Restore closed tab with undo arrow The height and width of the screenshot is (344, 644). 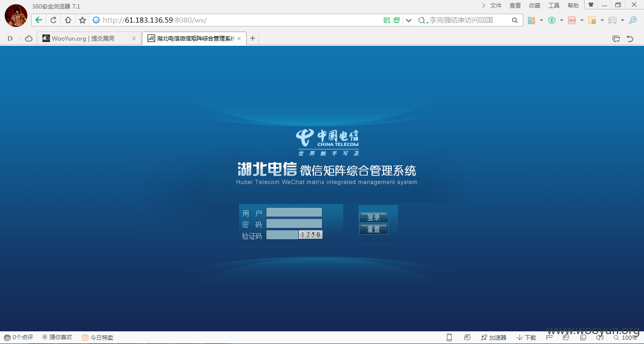click(x=630, y=39)
